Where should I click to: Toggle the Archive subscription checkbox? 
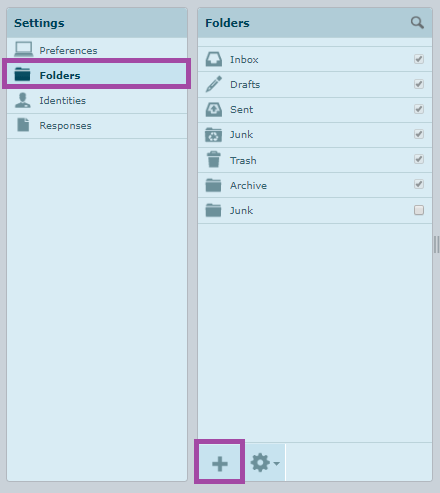coord(419,184)
